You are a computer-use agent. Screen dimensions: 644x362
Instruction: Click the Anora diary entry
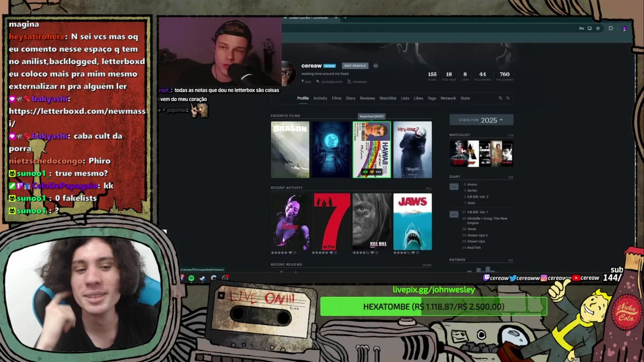click(x=472, y=185)
